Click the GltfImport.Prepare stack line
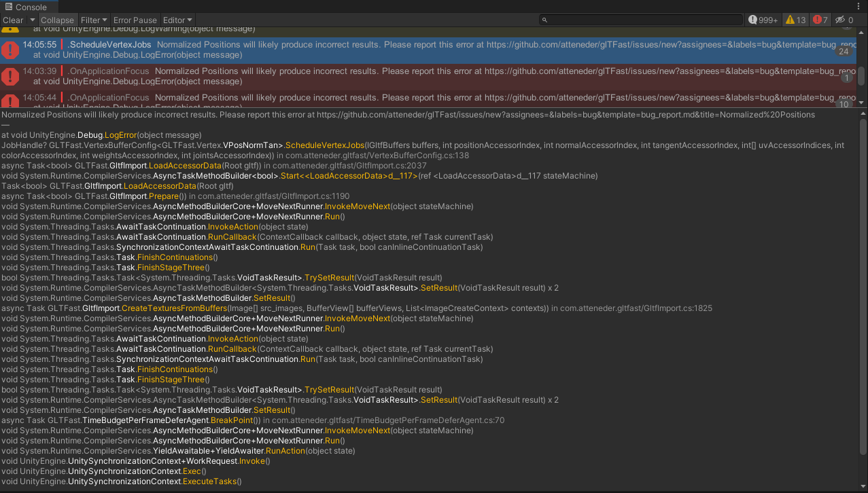The height and width of the screenshot is (493, 868). click(175, 196)
